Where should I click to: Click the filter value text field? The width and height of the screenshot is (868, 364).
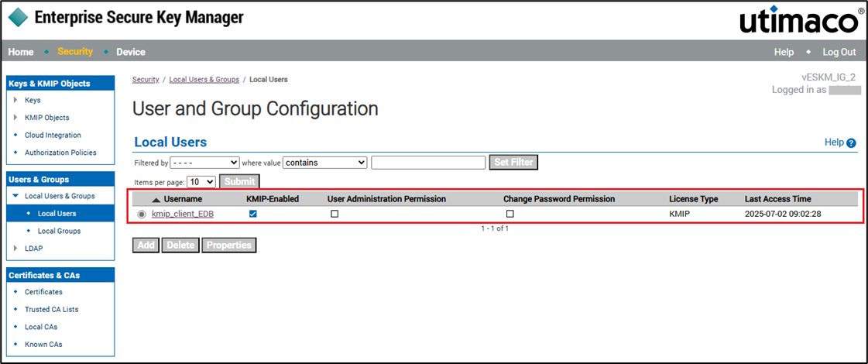coord(428,163)
